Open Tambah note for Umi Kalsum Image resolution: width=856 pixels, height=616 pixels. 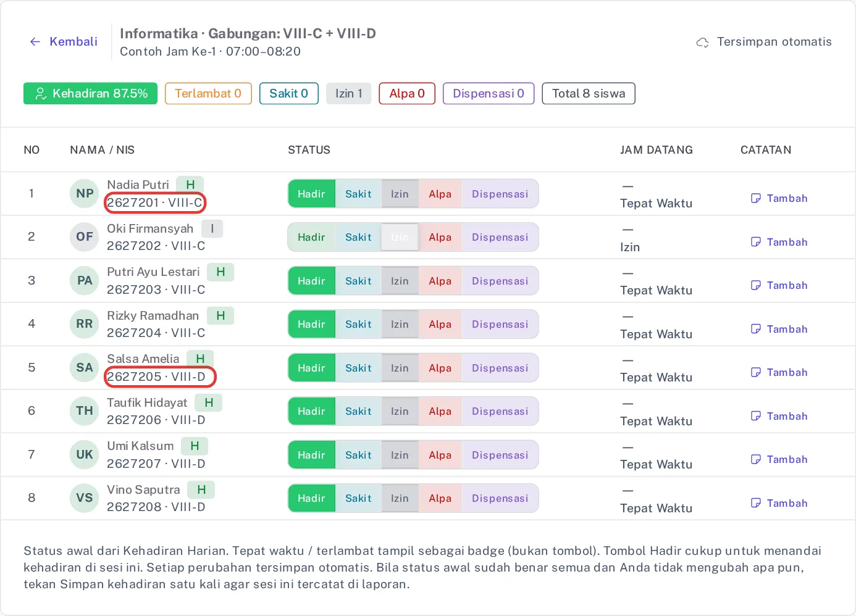(x=779, y=459)
